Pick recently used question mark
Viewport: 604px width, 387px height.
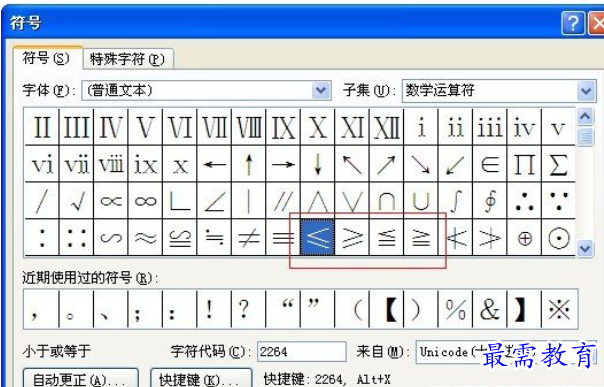[x=248, y=309]
